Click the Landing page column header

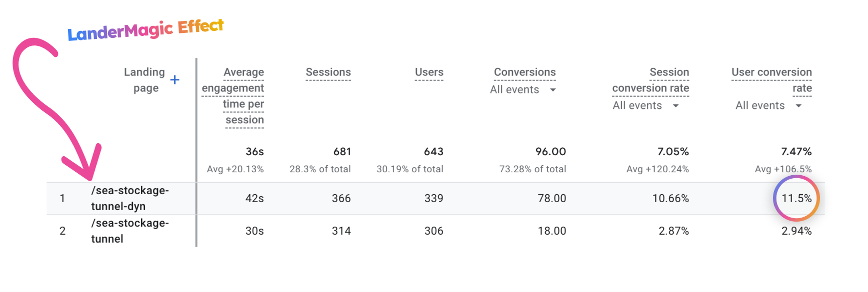144,80
